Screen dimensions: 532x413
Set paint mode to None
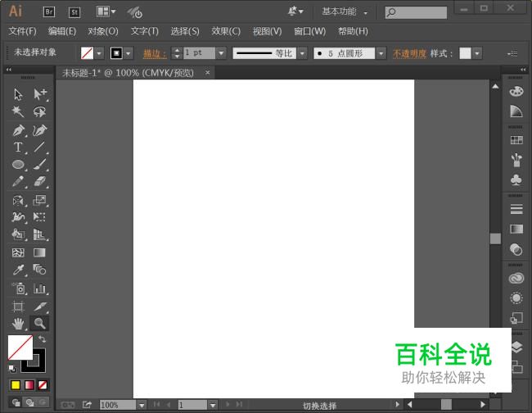pos(43,385)
